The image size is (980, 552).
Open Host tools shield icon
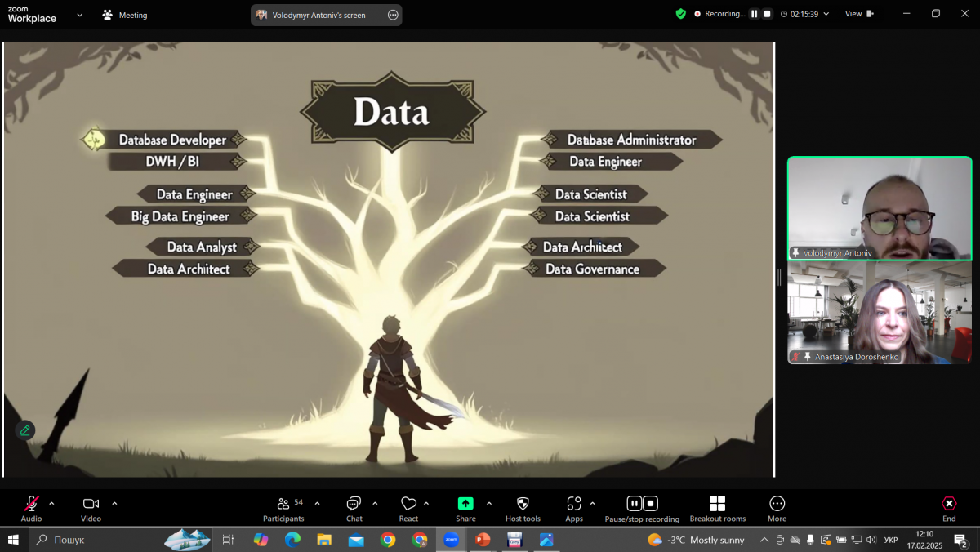(523, 504)
